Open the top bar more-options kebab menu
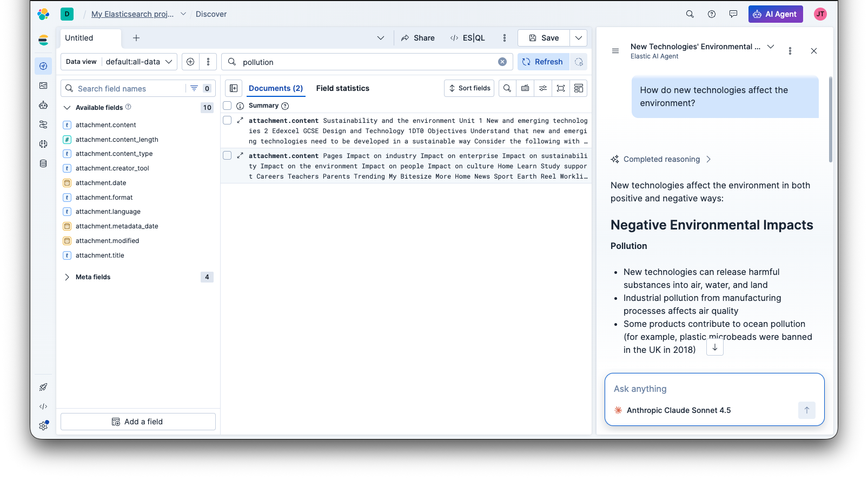 tap(505, 38)
